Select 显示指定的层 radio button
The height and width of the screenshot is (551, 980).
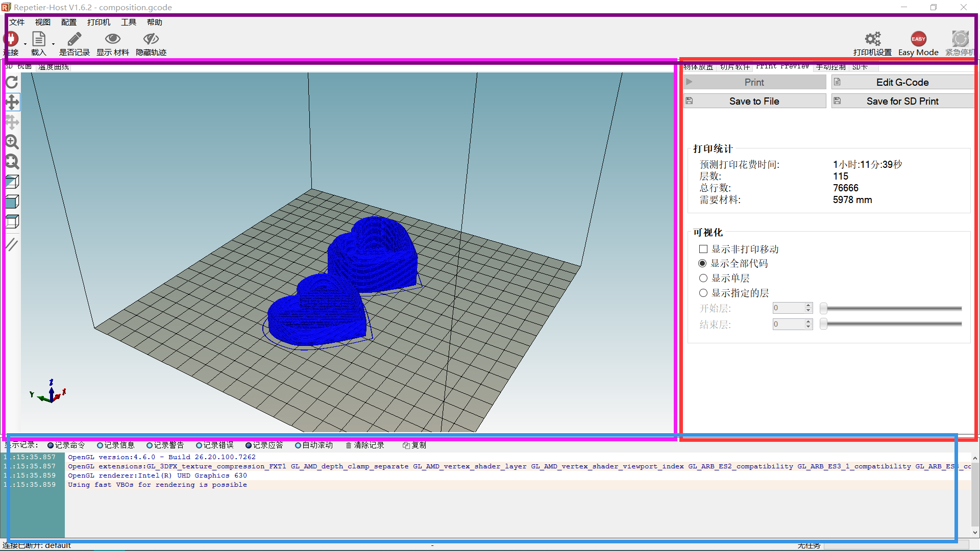click(703, 293)
